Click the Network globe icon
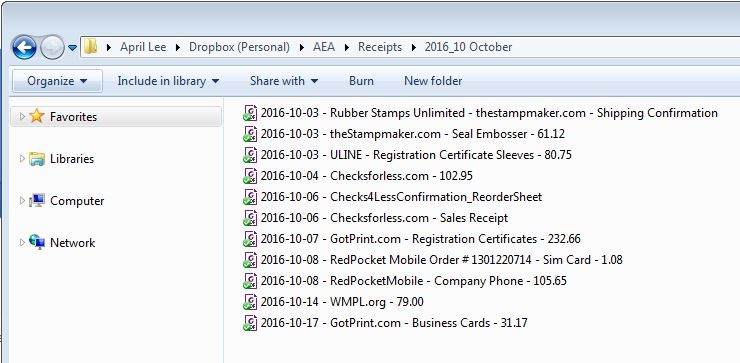Image resolution: width=740 pixels, height=363 pixels. [36, 242]
